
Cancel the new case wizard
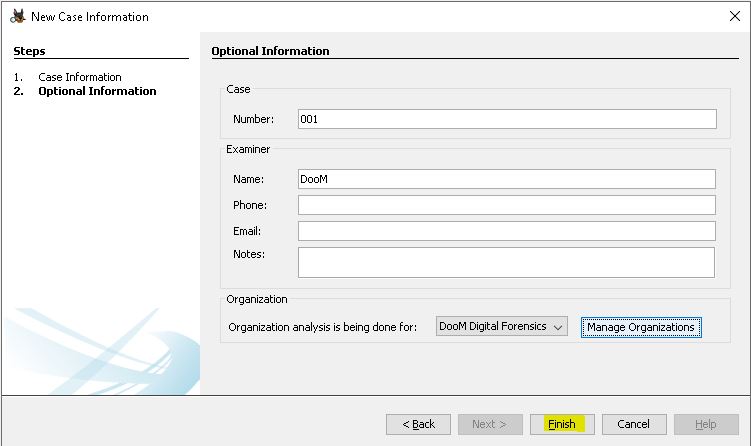coord(633,424)
